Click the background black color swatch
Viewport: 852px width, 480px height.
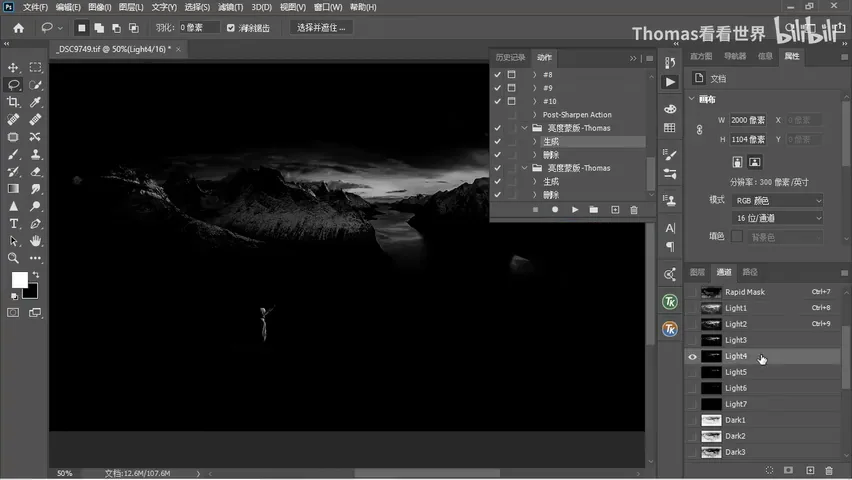tap(32, 294)
